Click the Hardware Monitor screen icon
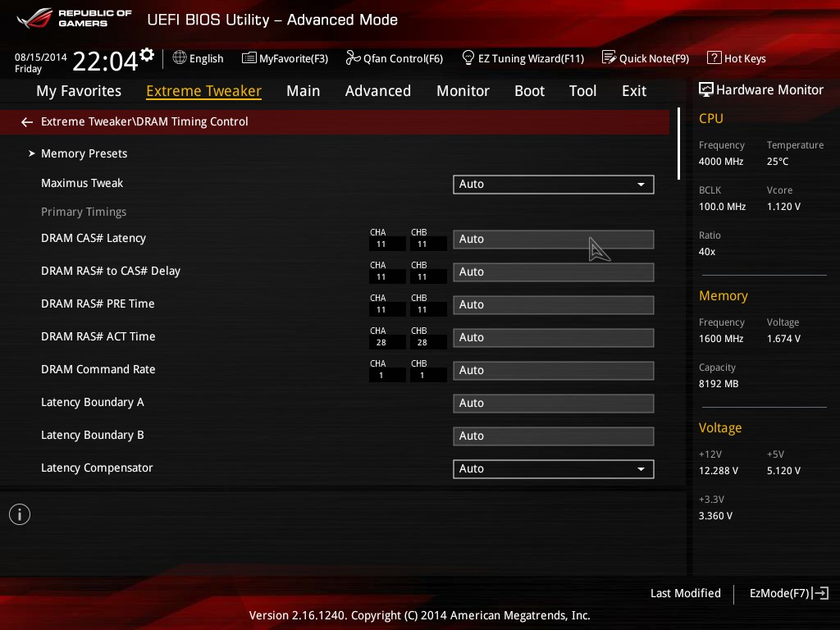This screenshot has width=840, height=630. pos(706,89)
